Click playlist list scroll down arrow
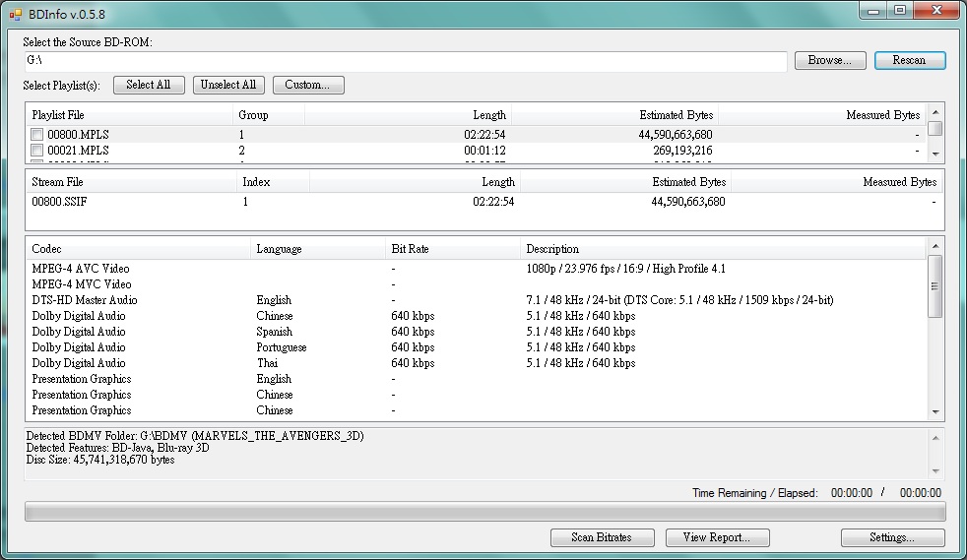The height and width of the screenshot is (560, 967). 935,154
